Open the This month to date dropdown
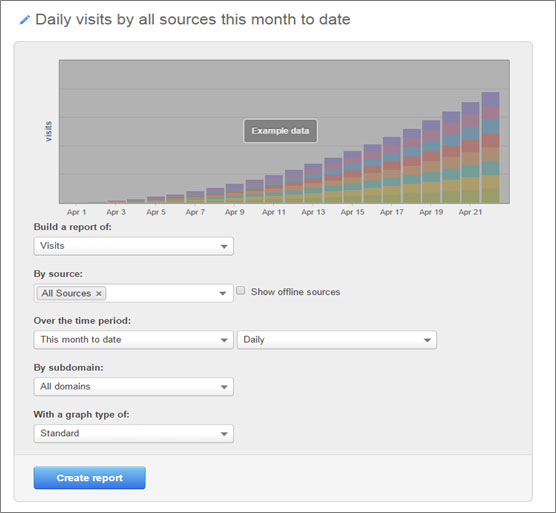This screenshot has width=556, height=513. [x=133, y=340]
